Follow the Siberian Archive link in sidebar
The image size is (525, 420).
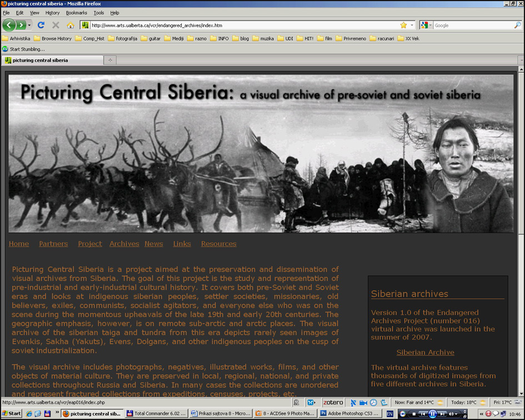point(425,352)
